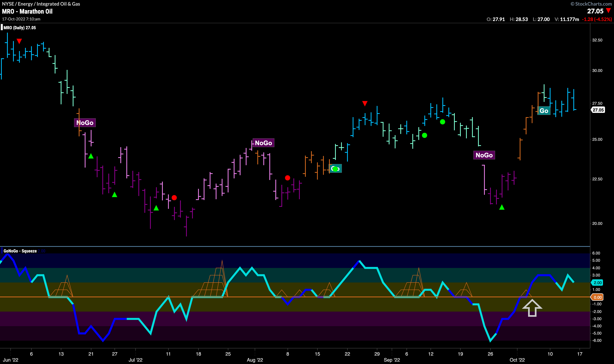Click the 15 date tick in August

point(317,354)
